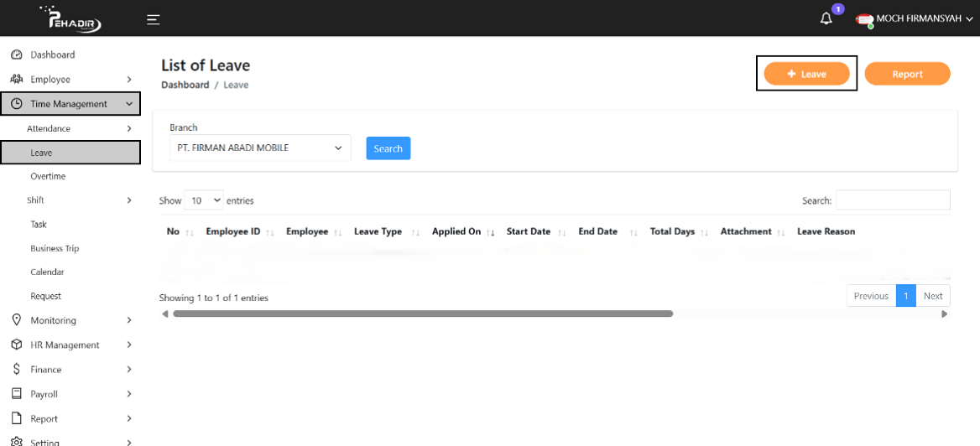Click the Dashboard gauge icon
The image size is (980, 446).
[16, 54]
